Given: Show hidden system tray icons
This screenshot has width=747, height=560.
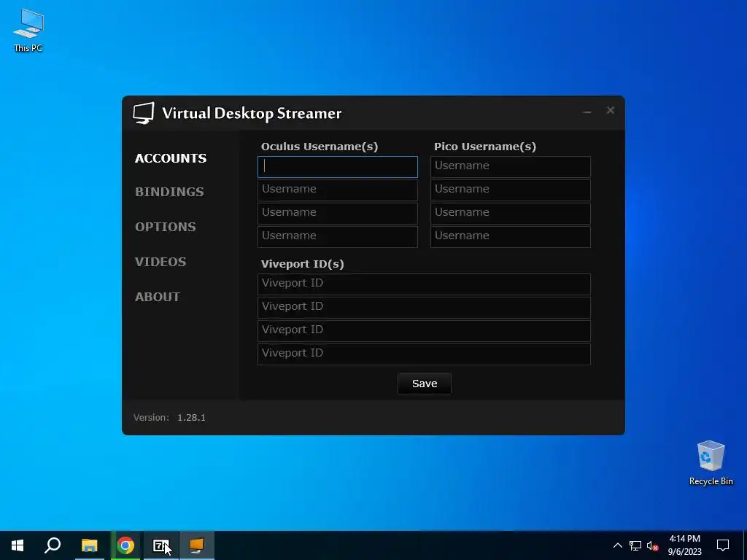Looking at the screenshot, I should coord(617,545).
